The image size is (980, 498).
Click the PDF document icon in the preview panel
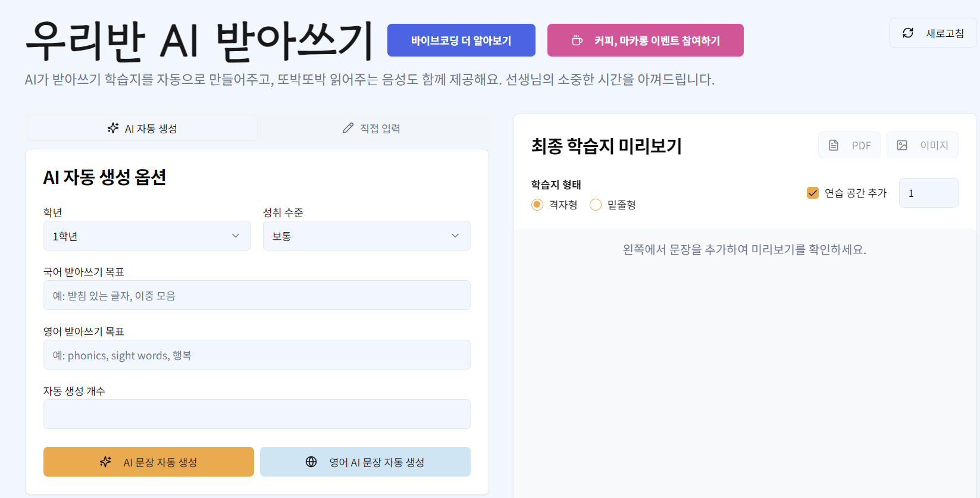click(833, 145)
